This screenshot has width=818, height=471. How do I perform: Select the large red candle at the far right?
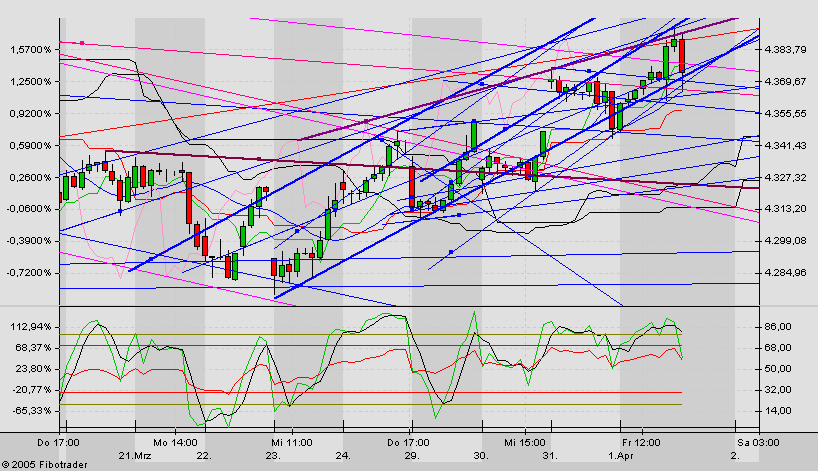(x=682, y=56)
